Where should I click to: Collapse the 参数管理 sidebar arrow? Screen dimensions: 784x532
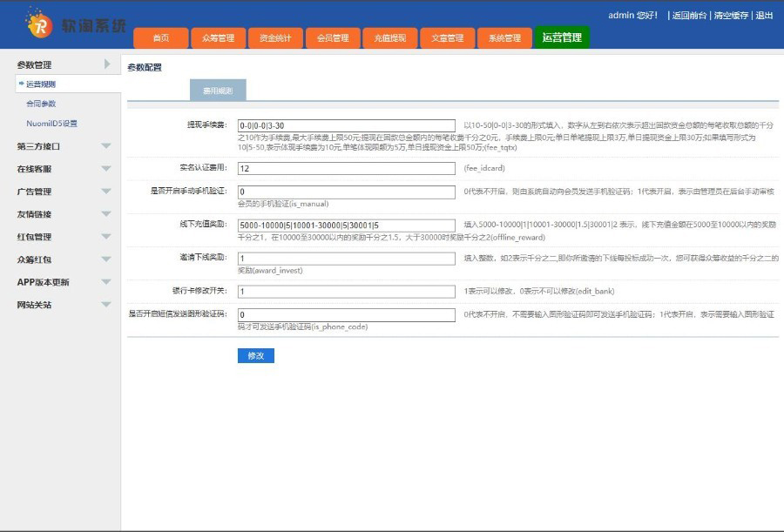click(106, 64)
